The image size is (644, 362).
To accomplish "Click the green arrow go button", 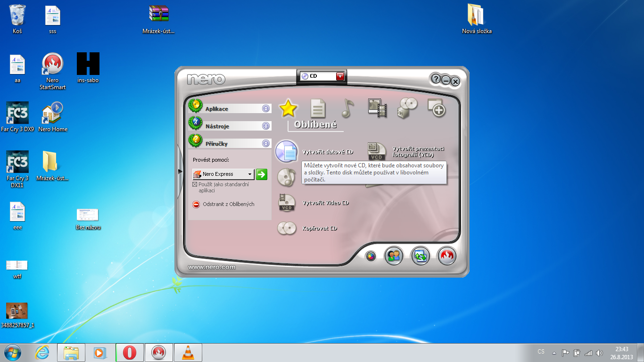I will (x=262, y=174).
